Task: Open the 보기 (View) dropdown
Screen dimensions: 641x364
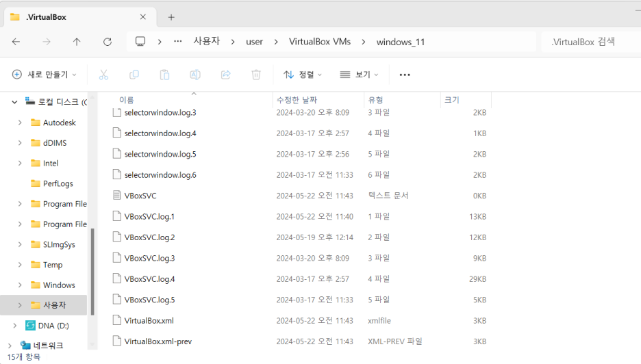Action: 359,75
